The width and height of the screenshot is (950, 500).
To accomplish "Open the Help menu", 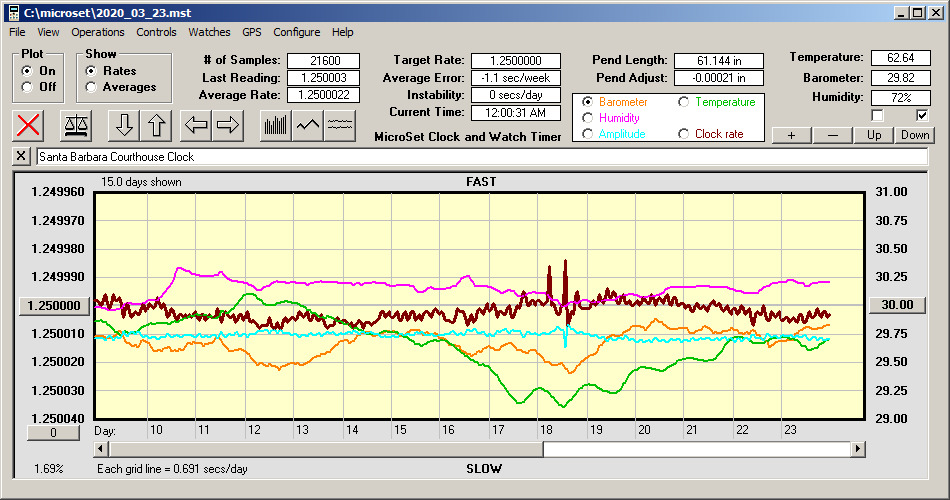I will click(342, 32).
